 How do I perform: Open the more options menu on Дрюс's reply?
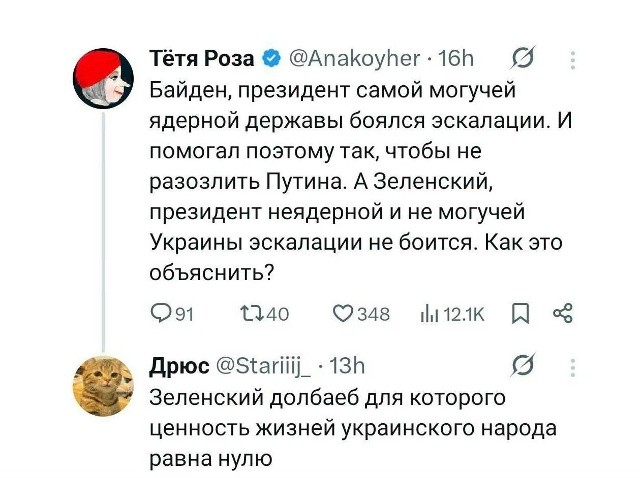click(573, 365)
